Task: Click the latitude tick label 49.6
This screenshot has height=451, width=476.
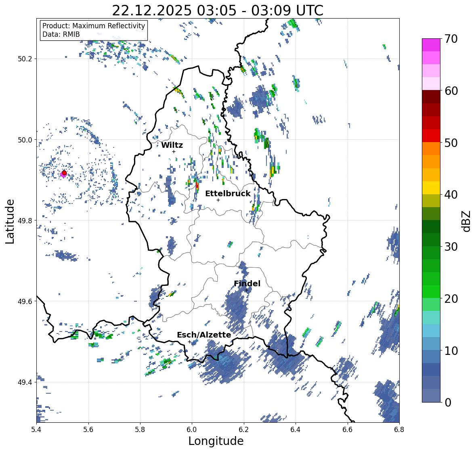Action: 25,301
